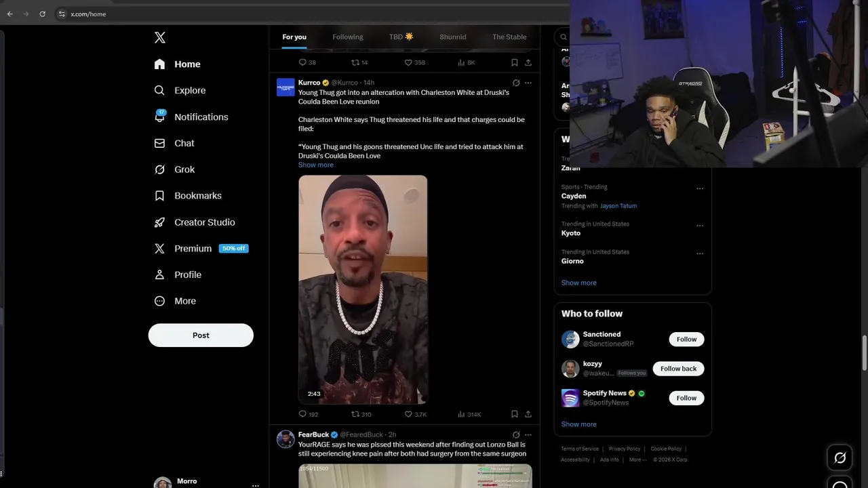Open Grok from the sidebar
This screenshot has height=488, width=868.
tap(175, 169)
